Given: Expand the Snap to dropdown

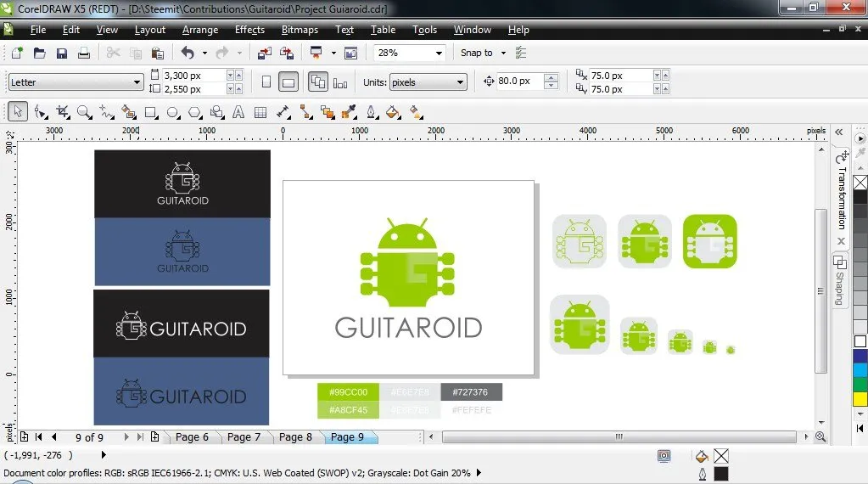Looking at the screenshot, I should [503, 53].
